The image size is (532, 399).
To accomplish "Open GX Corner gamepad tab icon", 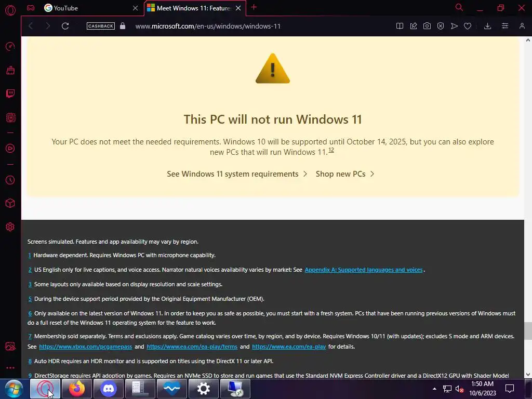I will tap(31, 8).
